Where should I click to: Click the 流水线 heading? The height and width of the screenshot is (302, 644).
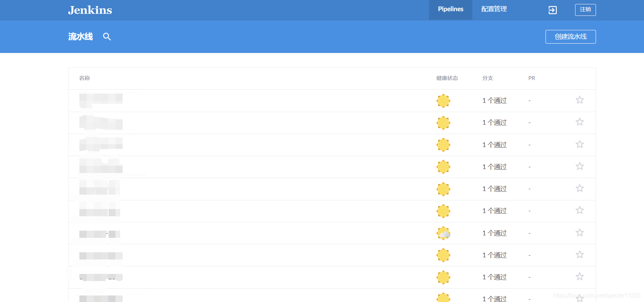[80, 37]
